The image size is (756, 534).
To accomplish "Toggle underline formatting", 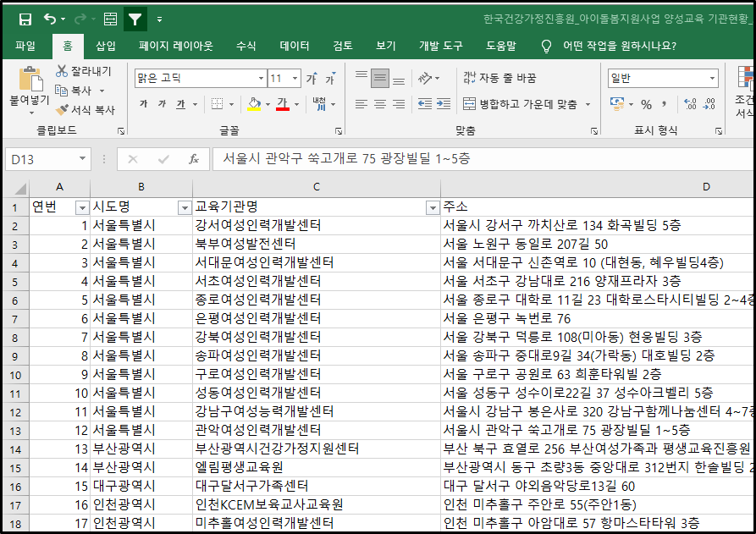I will click(181, 104).
